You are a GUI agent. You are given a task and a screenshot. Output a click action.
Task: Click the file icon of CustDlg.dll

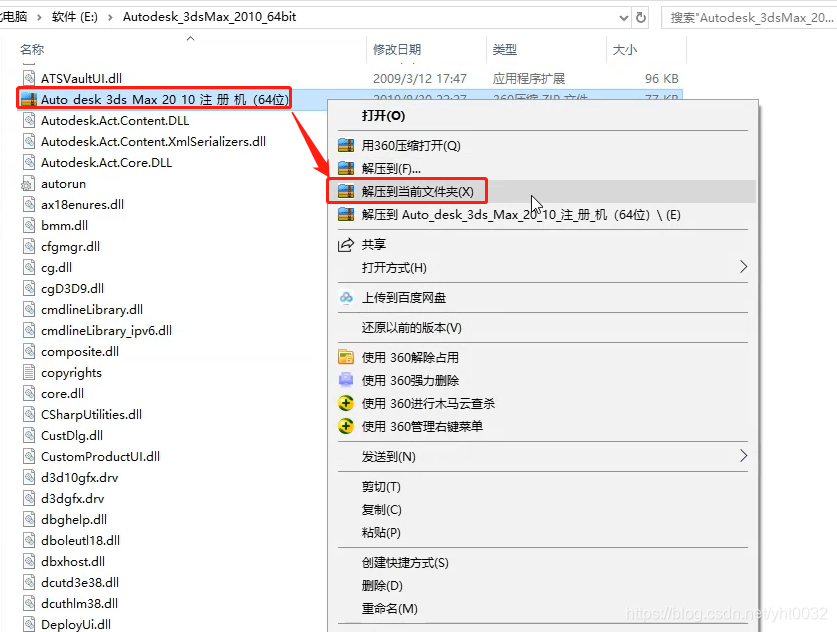[x=29, y=435]
